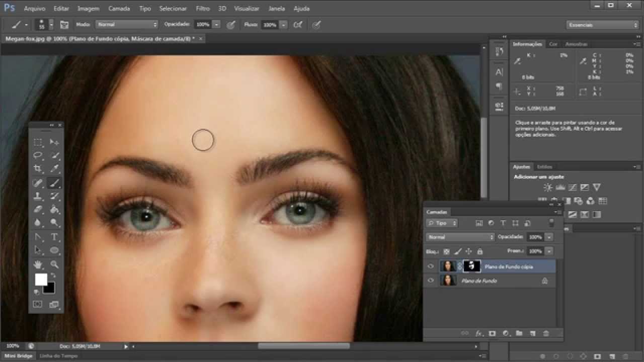The width and height of the screenshot is (644, 362).
Task: Open the Filtro menu
Action: [203, 9]
